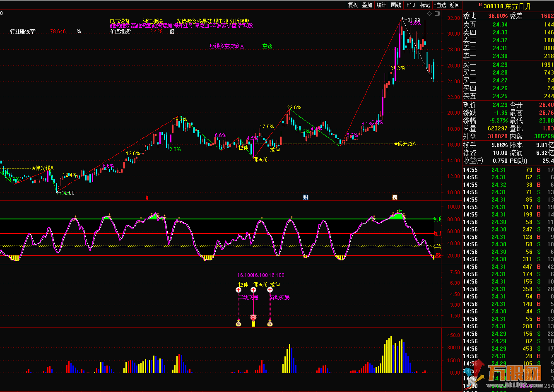Select the trade row with volume 453
This screenshot has width=554, height=392.
508,349
